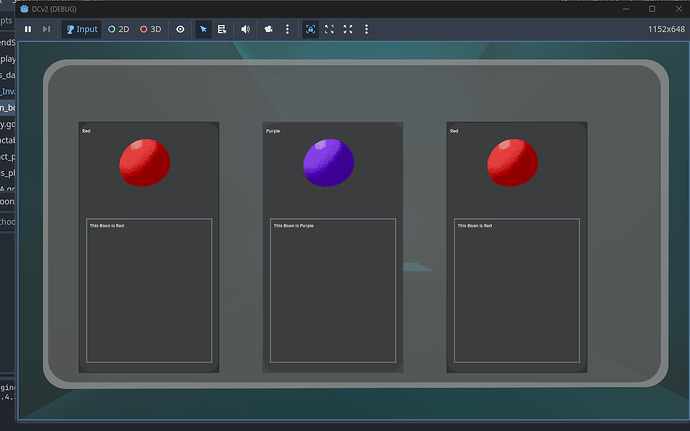Open camera options three-dot menu

point(288,29)
